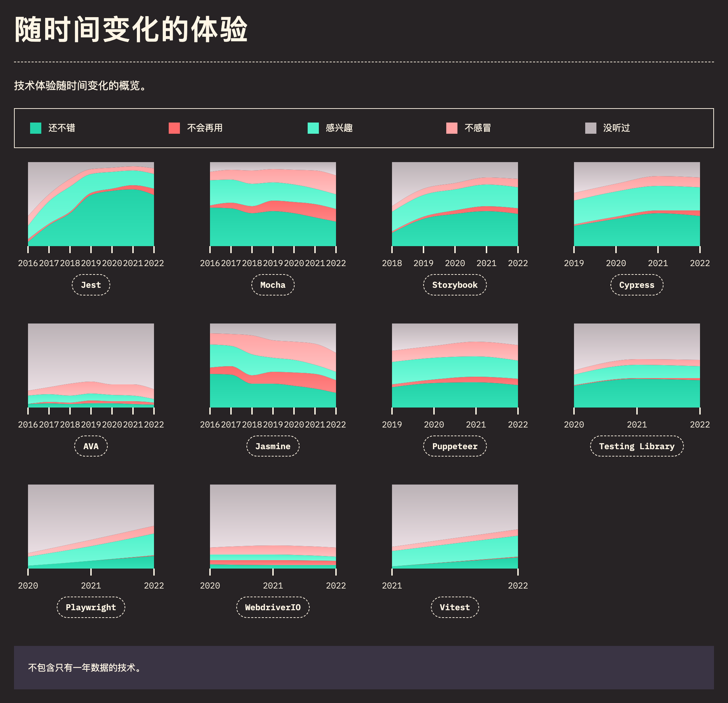Open the Jest chart label
The image size is (728, 703).
91,285
